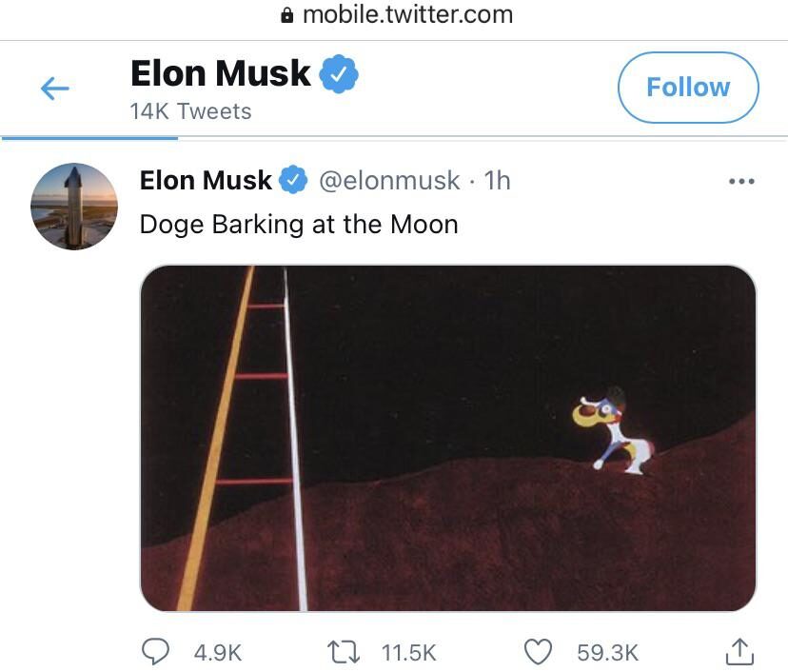Click the 59.3K likes count
The width and height of the screenshot is (788, 672).
[x=607, y=653]
